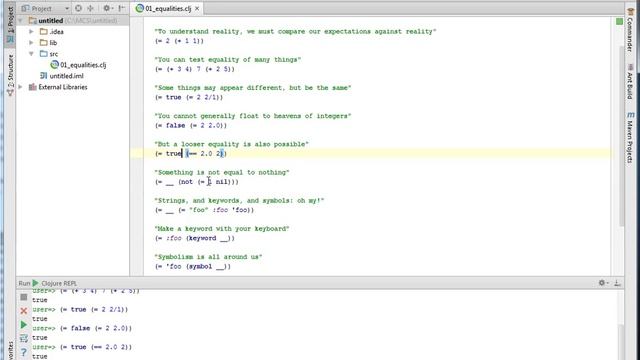640x360 pixels.
Task: Close the REPL with the red X icon
Action: [24, 311]
